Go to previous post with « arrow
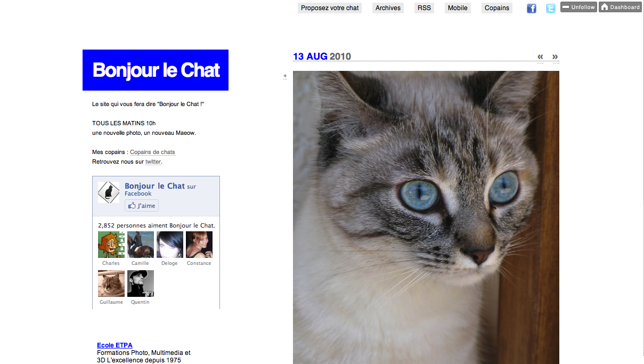Image resolution: width=644 pixels, height=364 pixels. pyautogui.click(x=541, y=56)
